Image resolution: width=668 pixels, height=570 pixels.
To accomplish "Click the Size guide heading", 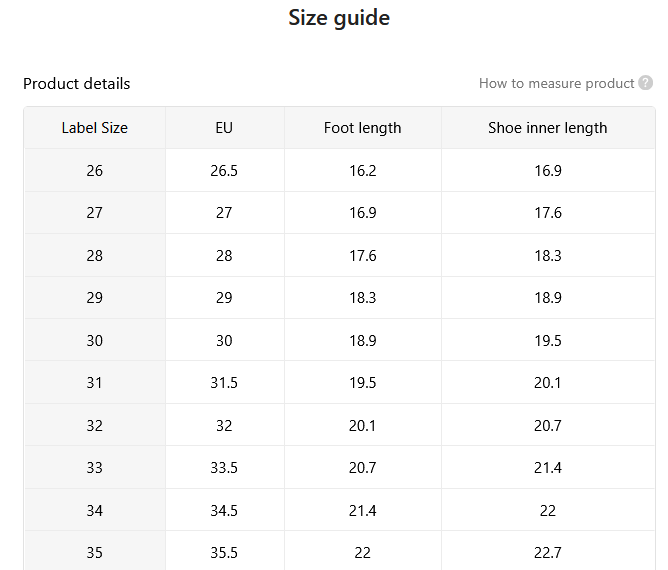I will coord(339,18).
